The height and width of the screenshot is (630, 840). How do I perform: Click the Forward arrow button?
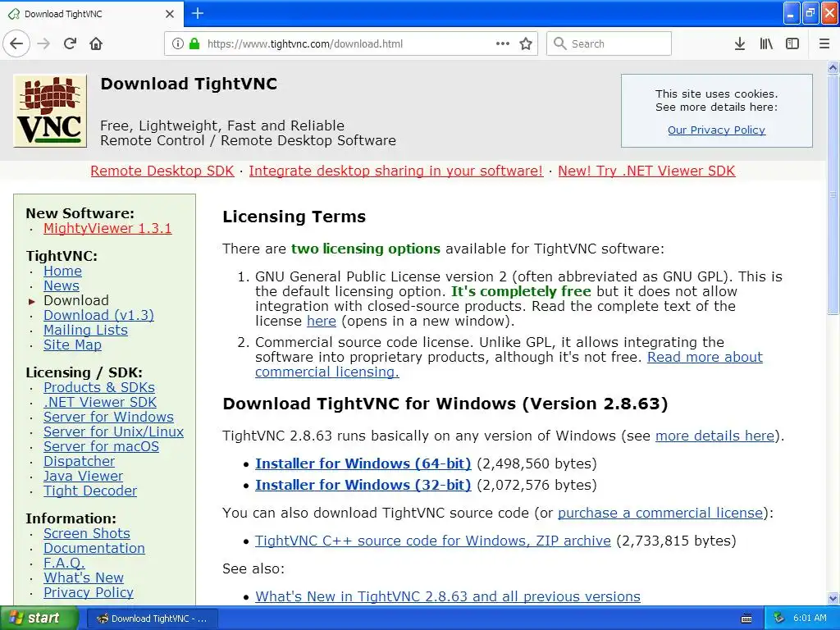[x=43, y=43]
